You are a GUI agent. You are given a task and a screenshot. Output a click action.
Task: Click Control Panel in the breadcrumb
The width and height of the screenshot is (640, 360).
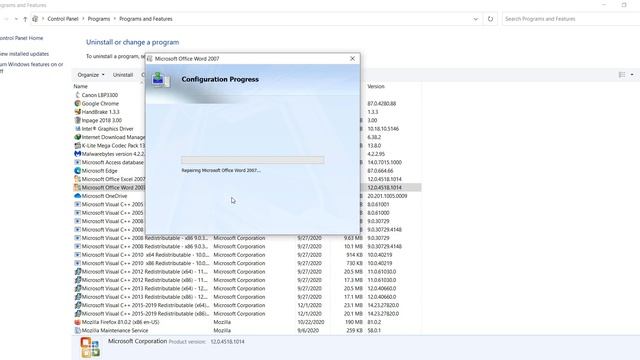63,19
